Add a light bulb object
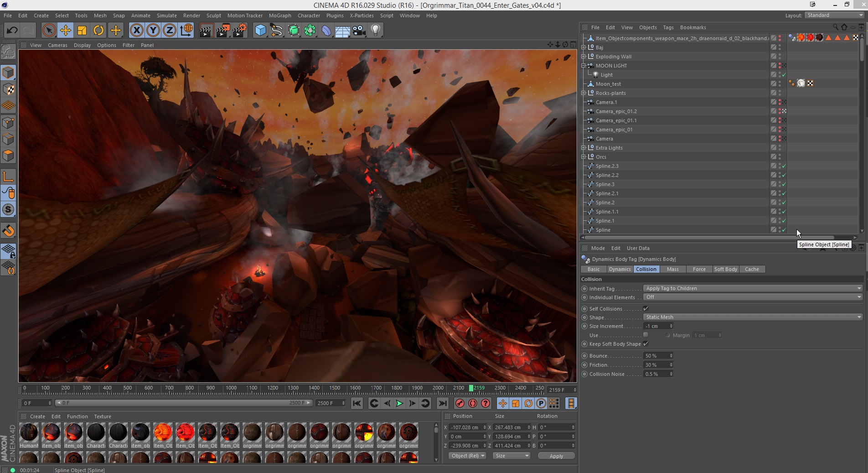The height and width of the screenshot is (473, 868). (376, 31)
